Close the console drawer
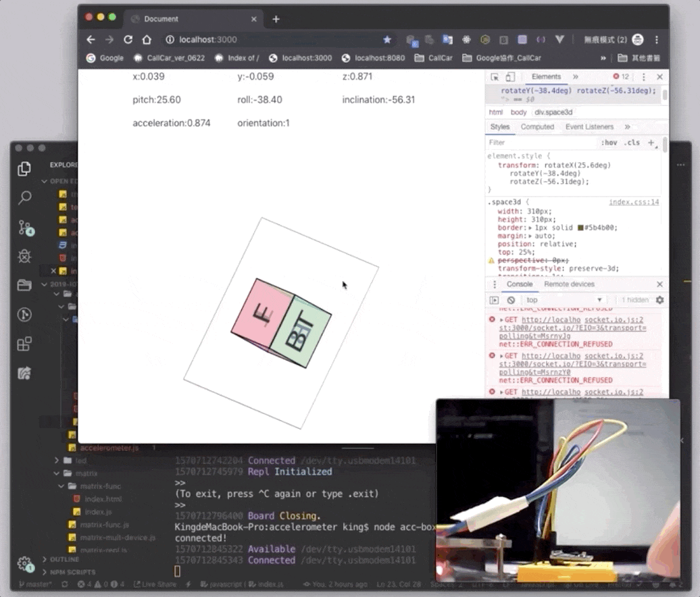The height and width of the screenshot is (597, 700). click(660, 284)
